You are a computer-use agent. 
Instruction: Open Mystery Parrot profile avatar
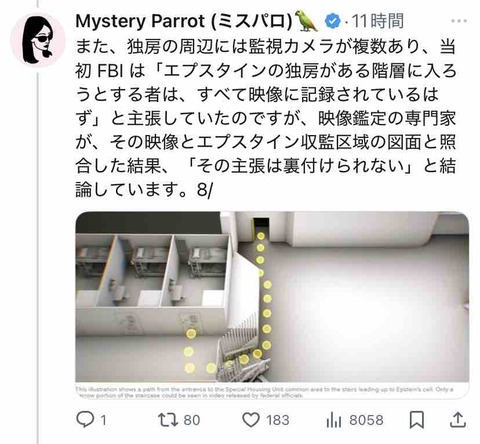[38, 40]
